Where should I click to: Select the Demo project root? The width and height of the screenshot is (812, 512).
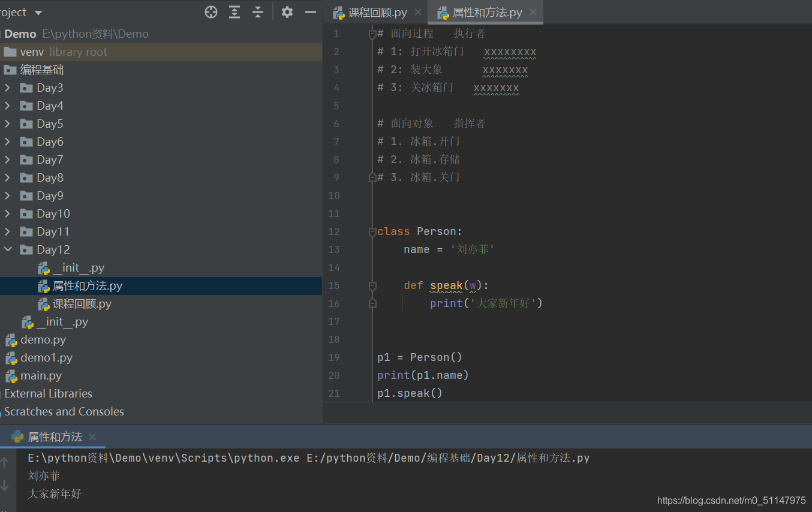coord(161,34)
